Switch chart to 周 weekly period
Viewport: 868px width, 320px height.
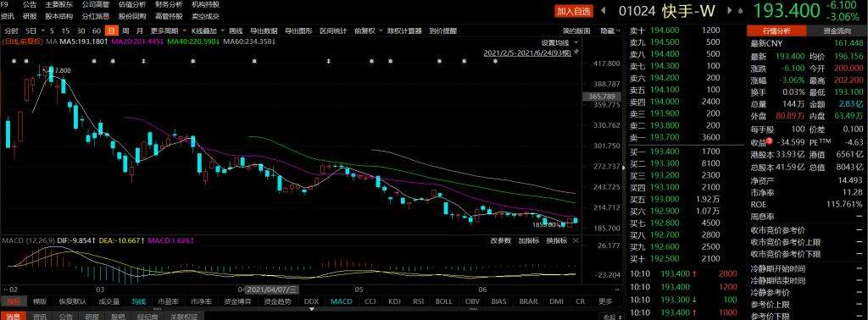click(125, 31)
